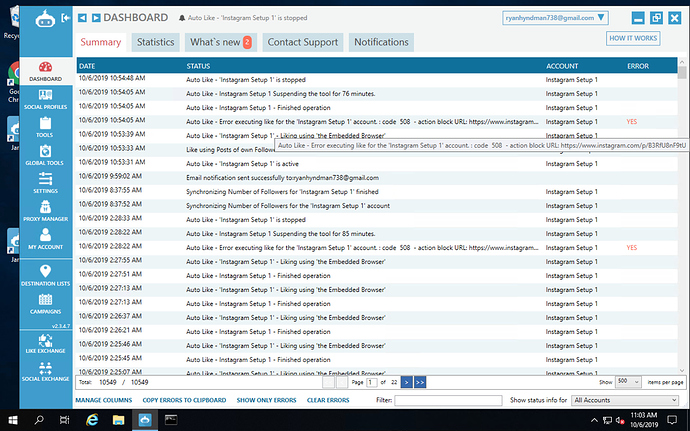Open My Account in the sidebar
Screen dimensions: 690x431
45,239
